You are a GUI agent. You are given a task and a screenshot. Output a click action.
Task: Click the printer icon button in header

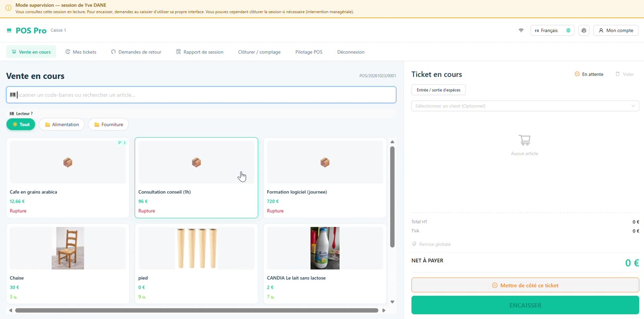[x=584, y=31]
